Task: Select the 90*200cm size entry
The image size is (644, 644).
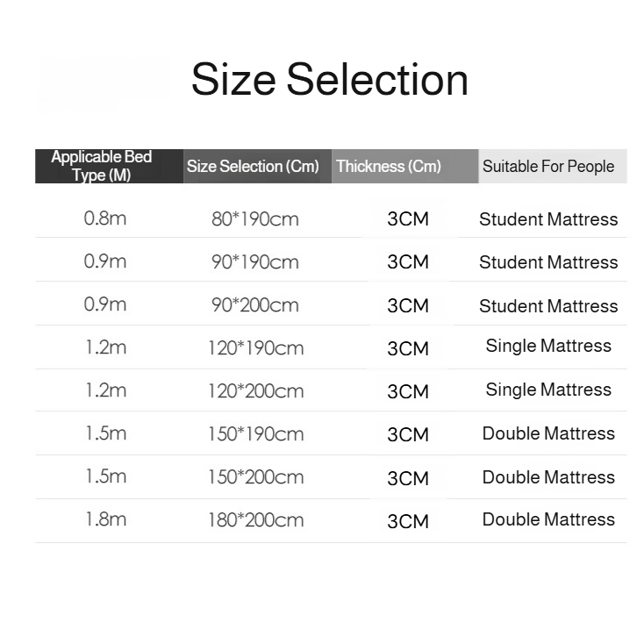Action: point(255,304)
